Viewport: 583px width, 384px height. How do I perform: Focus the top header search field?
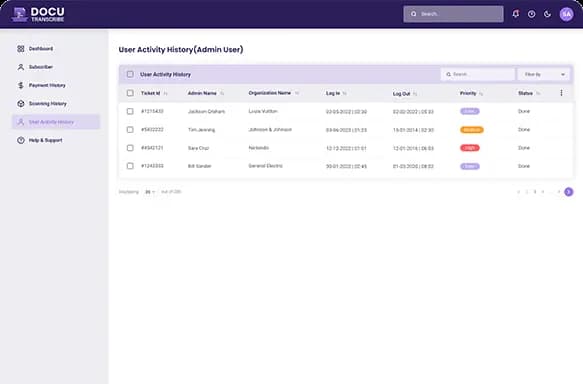(x=453, y=14)
